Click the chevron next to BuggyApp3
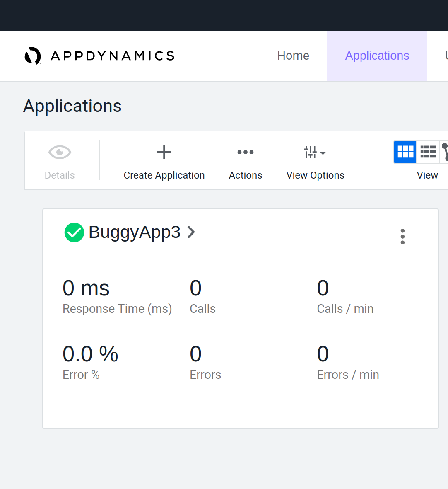Viewport: 448px width, 489px height. point(191,232)
